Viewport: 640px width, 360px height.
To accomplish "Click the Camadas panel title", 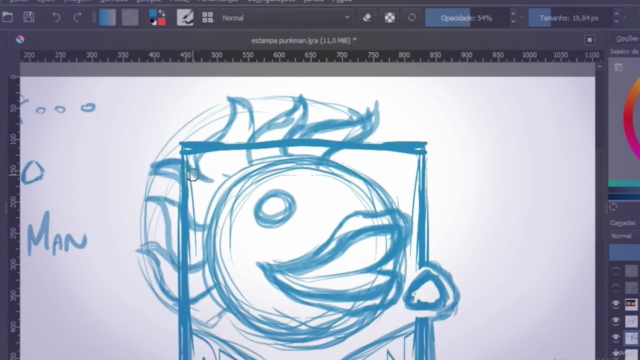I will tap(623, 223).
